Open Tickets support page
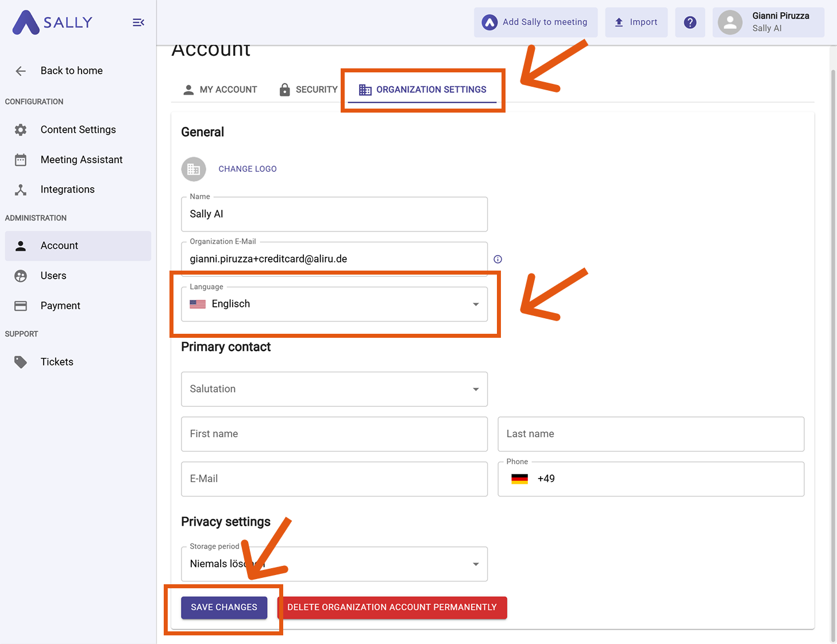 (78, 362)
